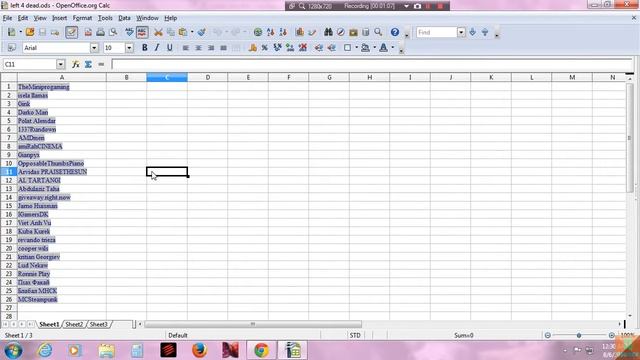640x360 pixels.
Task: Apply Currency number format
Action: click(x=253, y=48)
